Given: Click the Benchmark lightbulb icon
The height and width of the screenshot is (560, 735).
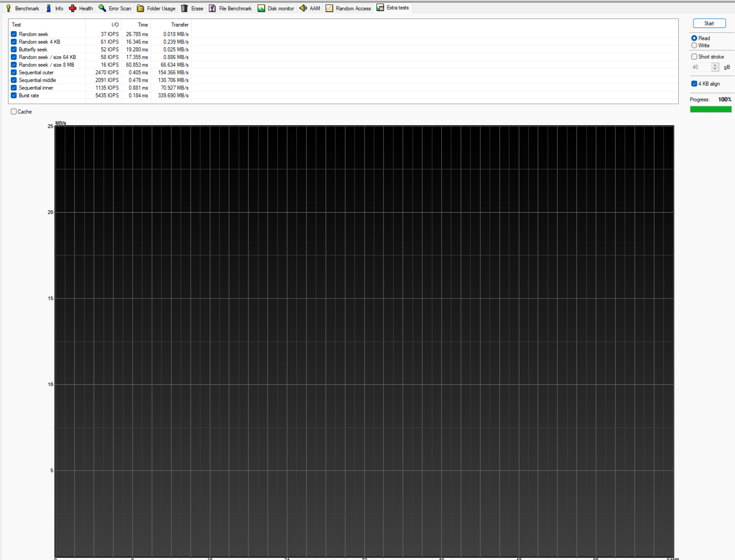Looking at the screenshot, I should pyautogui.click(x=9, y=8).
